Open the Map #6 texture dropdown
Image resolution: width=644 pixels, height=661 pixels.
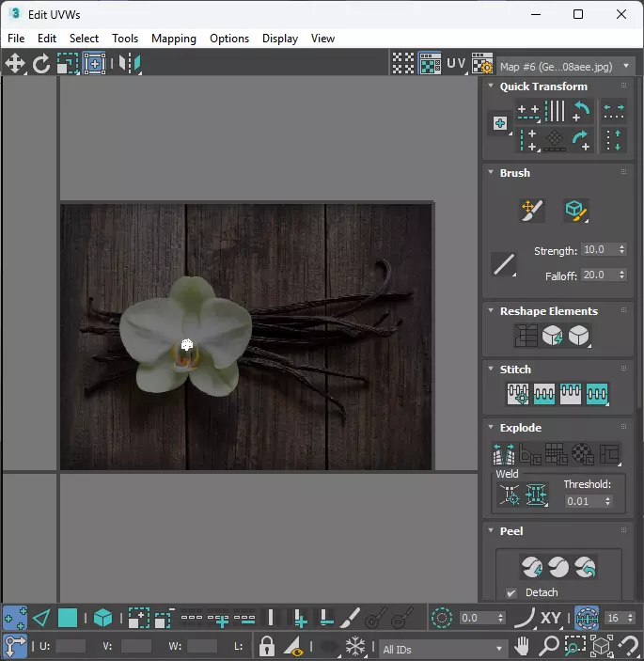tap(565, 66)
